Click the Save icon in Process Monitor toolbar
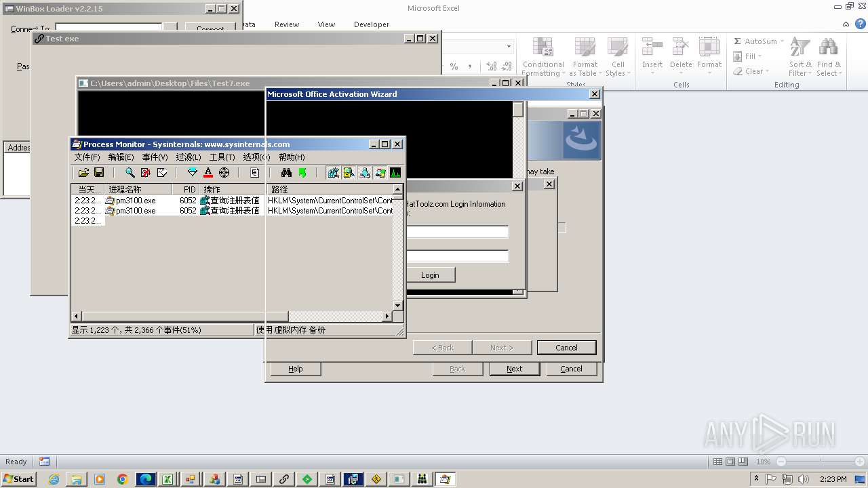 (x=99, y=173)
